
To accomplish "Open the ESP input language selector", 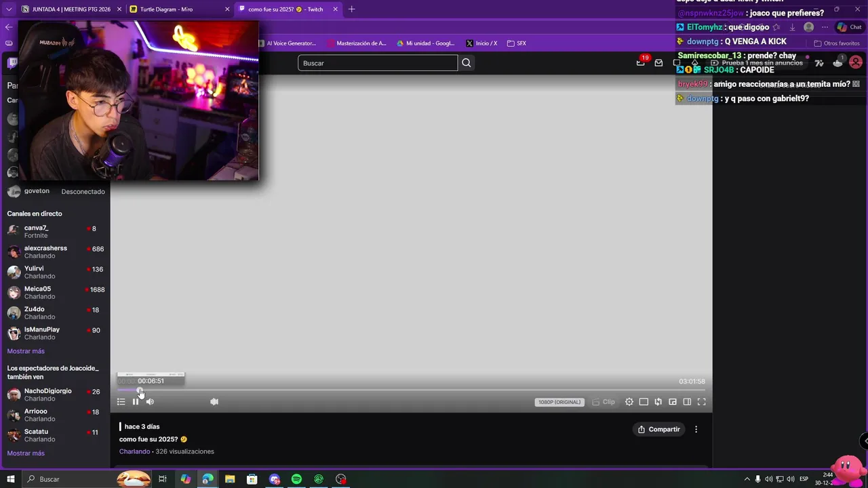I will tap(804, 479).
